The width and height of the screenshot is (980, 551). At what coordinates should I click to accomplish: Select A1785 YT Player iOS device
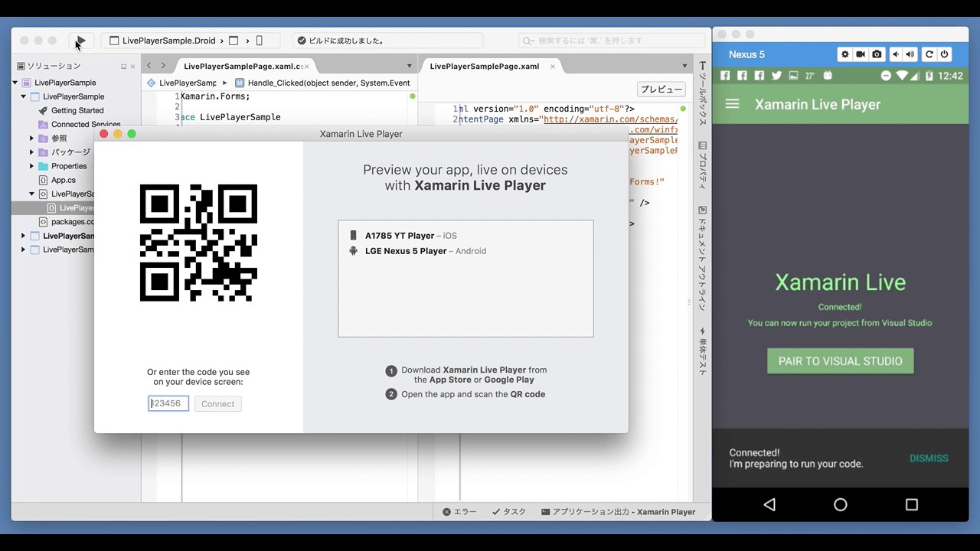coord(465,236)
